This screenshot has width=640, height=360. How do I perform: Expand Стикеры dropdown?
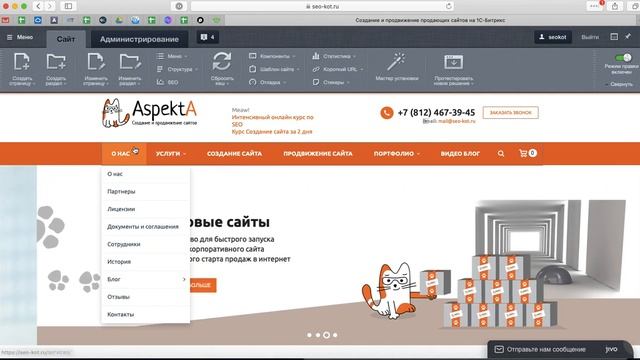coord(331,82)
